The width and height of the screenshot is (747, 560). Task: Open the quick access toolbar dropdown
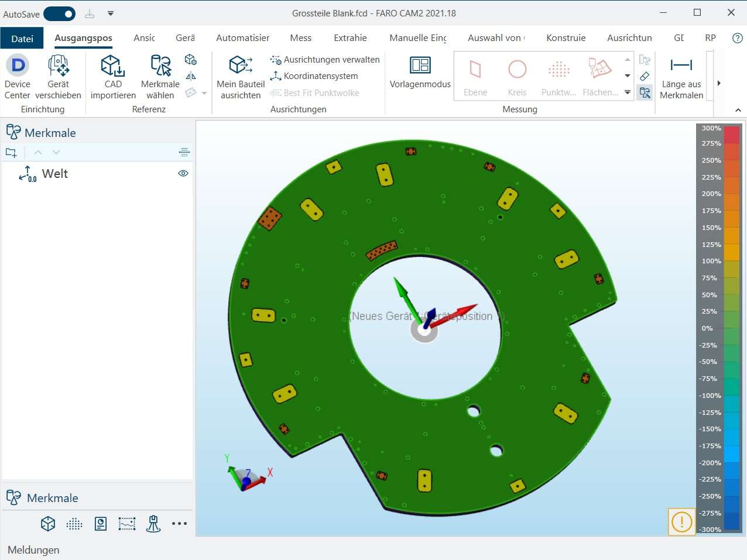(x=111, y=13)
